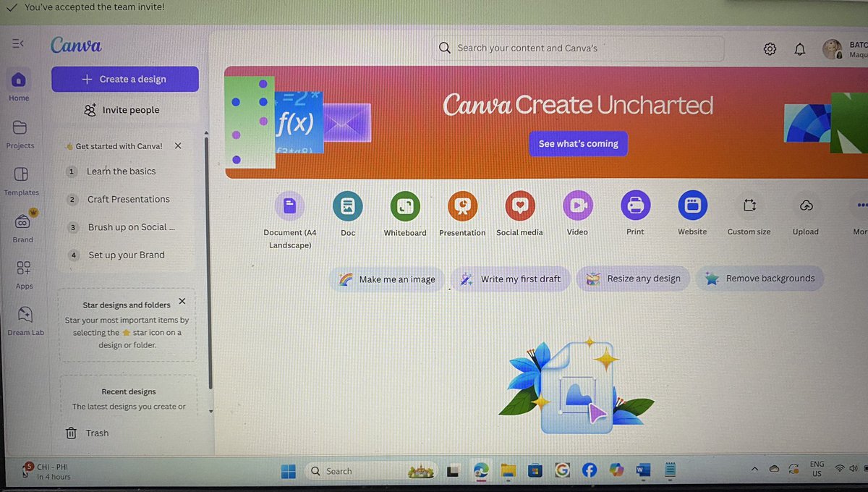Close the Star designs and folders tip
Image resolution: width=868 pixels, height=492 pixels.
[x=182, y=301]
